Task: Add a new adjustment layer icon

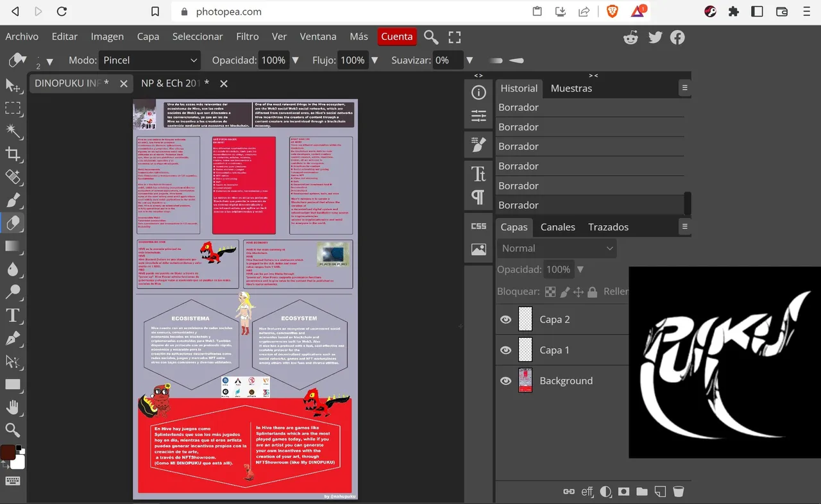Action: (605, 492)
